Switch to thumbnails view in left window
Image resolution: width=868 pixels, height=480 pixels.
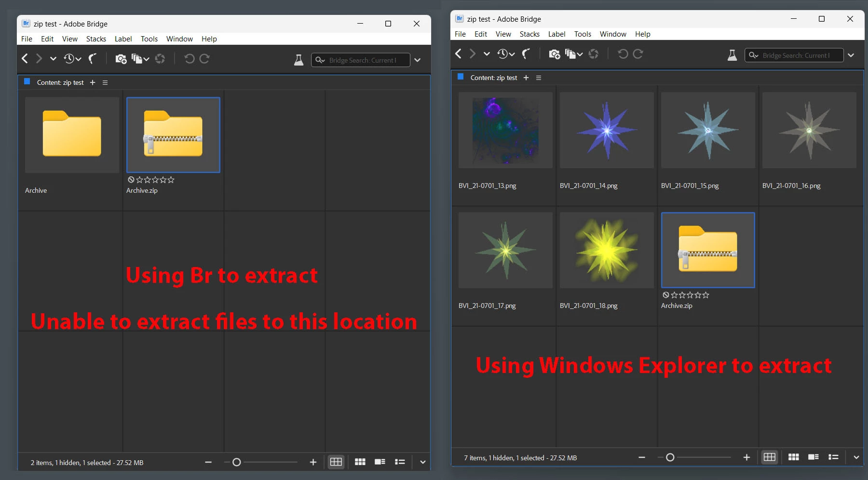click(x=360, y=462)
